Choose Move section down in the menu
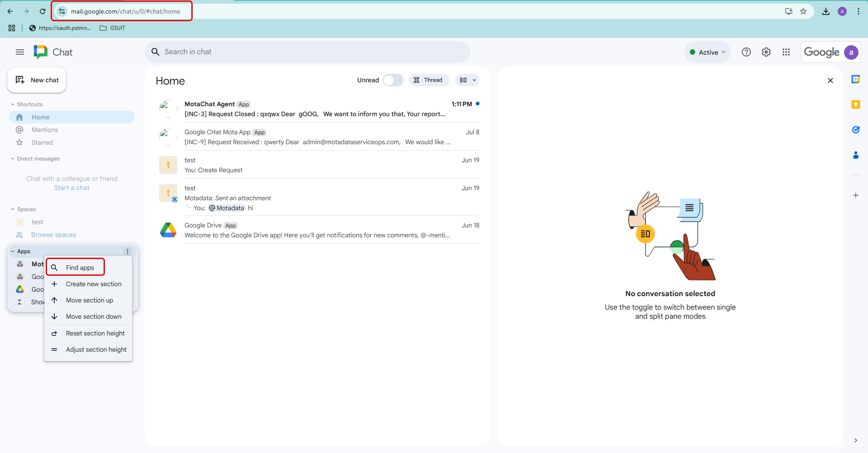The height and width of the screenshot is (453, 868). click(94, 316)
